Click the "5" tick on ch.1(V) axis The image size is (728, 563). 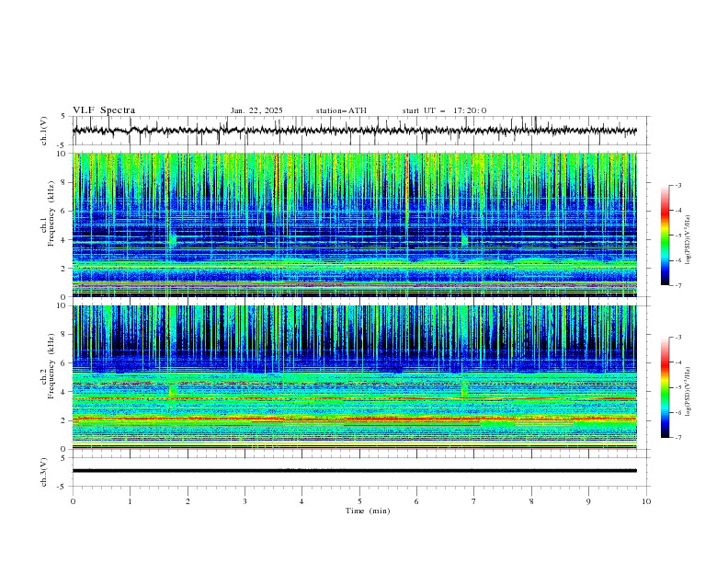[63, 117]
